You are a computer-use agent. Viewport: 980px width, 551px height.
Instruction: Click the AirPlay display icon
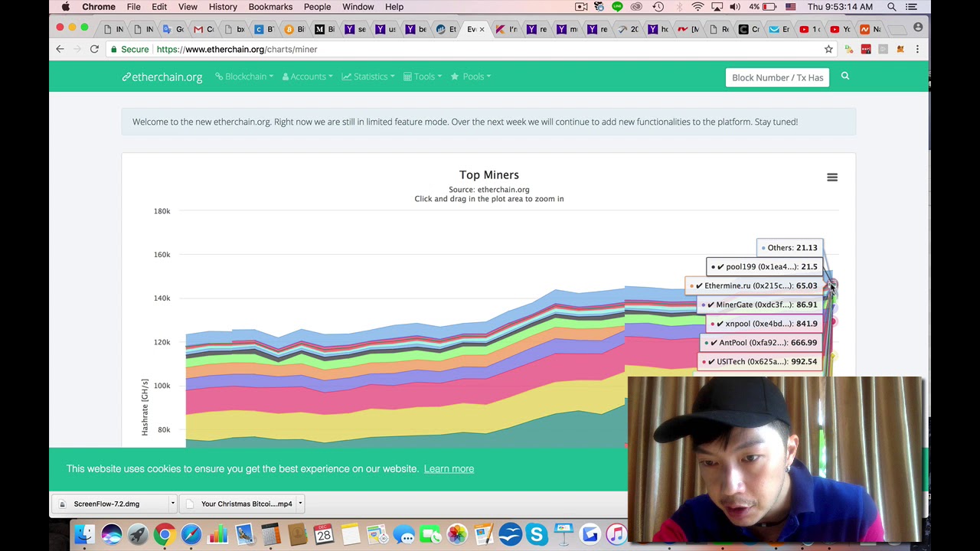[717, 7]
